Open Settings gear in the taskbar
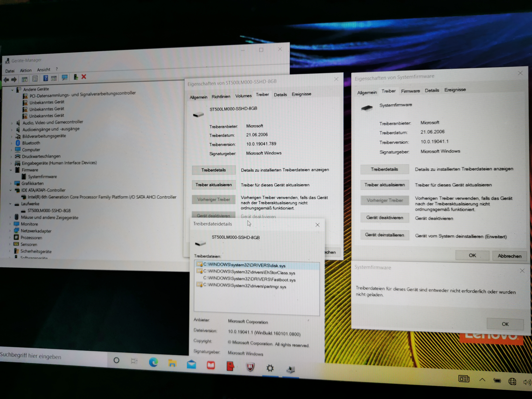The width and height of the screenshot is (532, 399). coord(270,368)
